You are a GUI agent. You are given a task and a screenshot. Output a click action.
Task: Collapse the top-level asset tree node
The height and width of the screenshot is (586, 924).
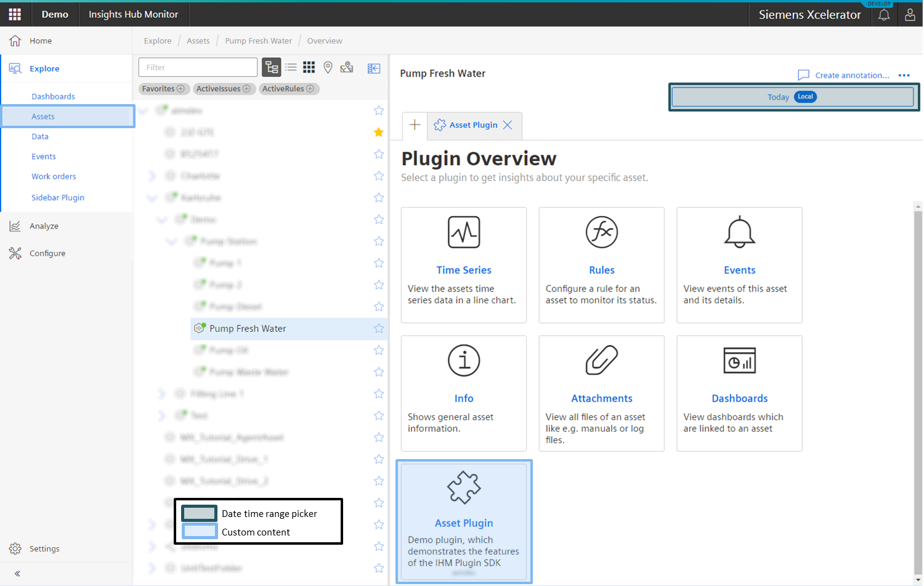coord(144,110)
